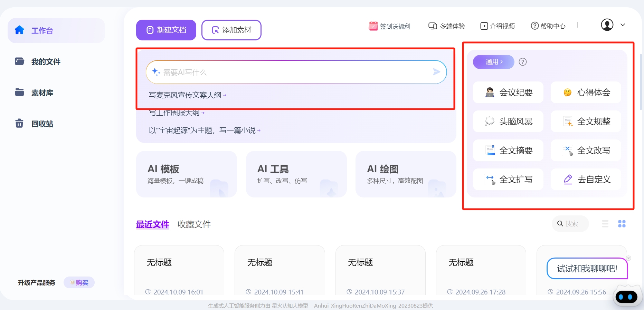Click the magnifier icon in search box
Image resolution: width=644 pixels, height=310 pixels.
[x=560, y=224]
